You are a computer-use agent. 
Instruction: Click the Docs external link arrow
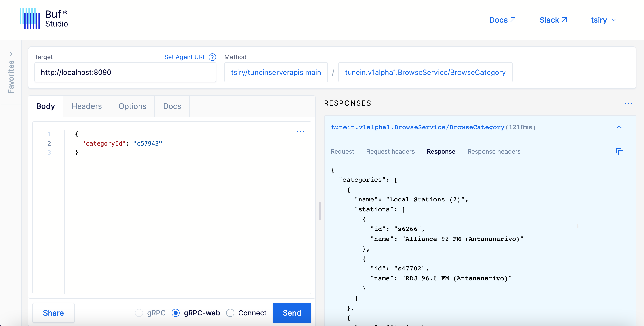coord(513,19)
